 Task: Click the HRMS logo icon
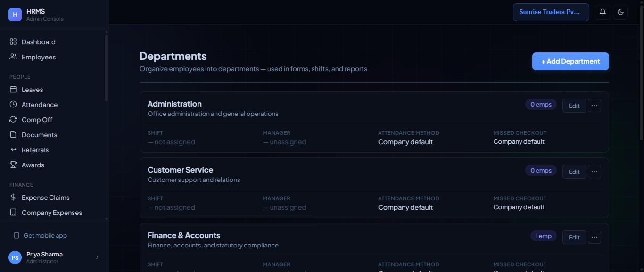click(x=15, y=15)
